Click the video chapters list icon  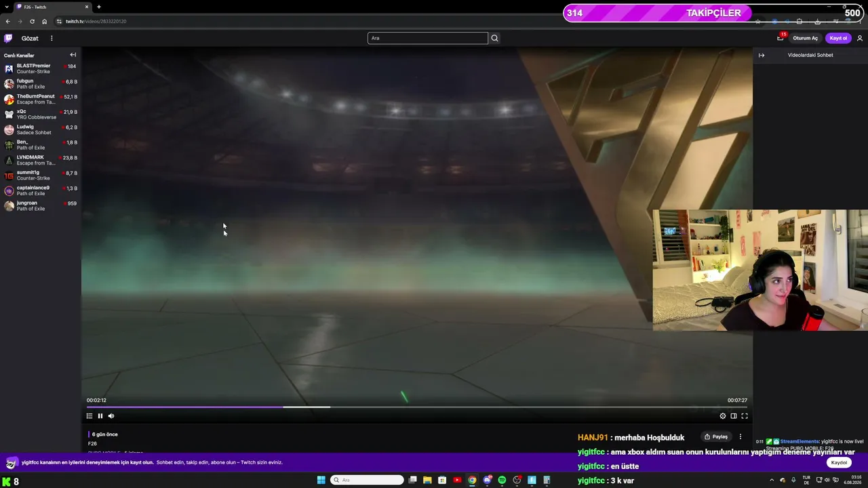point(89,416)
